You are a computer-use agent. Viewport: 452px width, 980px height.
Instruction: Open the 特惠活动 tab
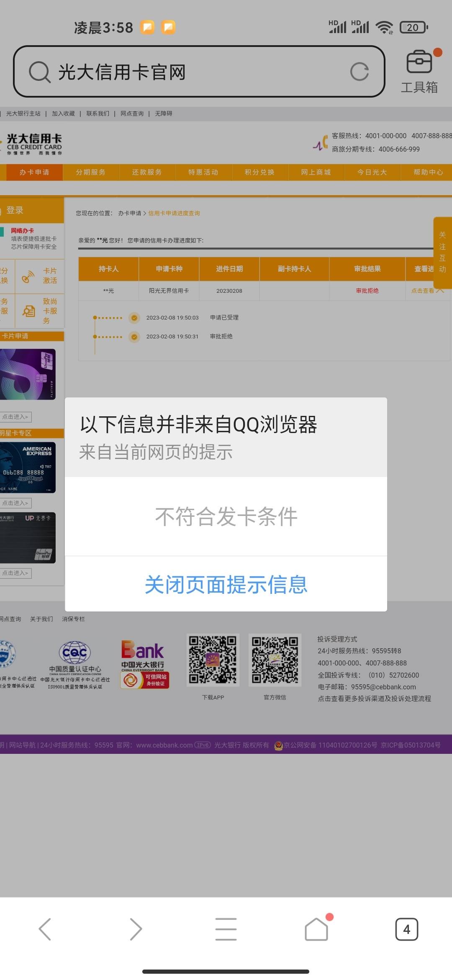point(203,172)
